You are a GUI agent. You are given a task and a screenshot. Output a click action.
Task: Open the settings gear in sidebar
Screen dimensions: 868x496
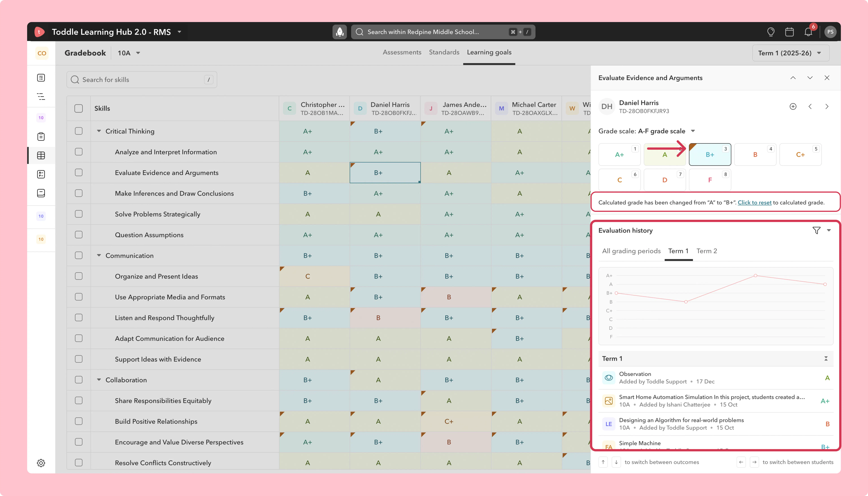41,463
